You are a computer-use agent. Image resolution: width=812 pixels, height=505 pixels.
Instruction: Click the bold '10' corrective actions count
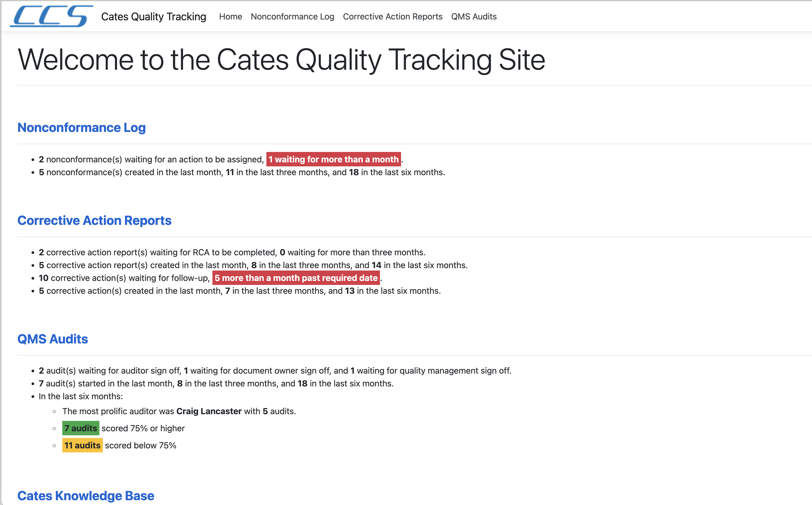(44, 278)
